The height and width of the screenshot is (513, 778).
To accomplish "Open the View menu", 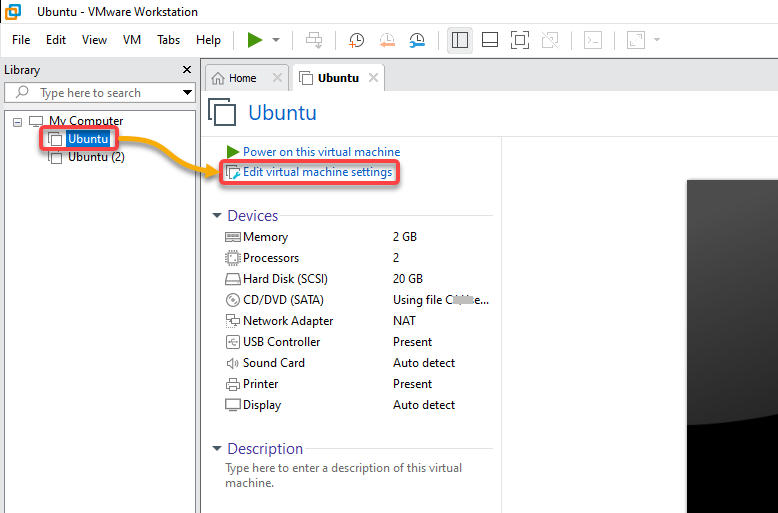I will [94, 40].
